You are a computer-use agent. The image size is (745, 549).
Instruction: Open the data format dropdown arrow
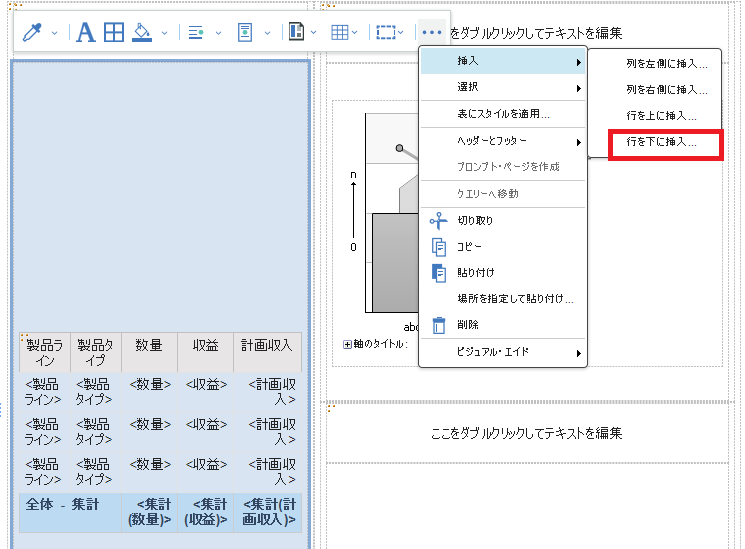[267, 33]
